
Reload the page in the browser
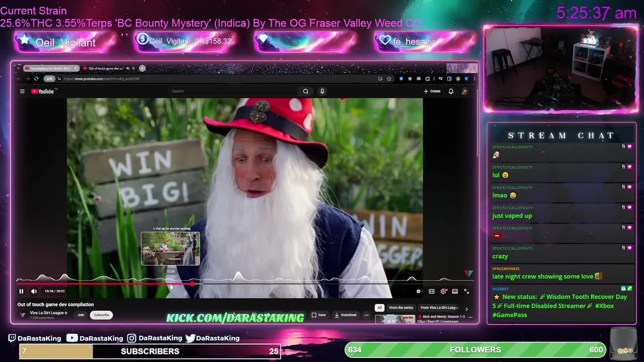pyautogui.click(x=36, y=78)
